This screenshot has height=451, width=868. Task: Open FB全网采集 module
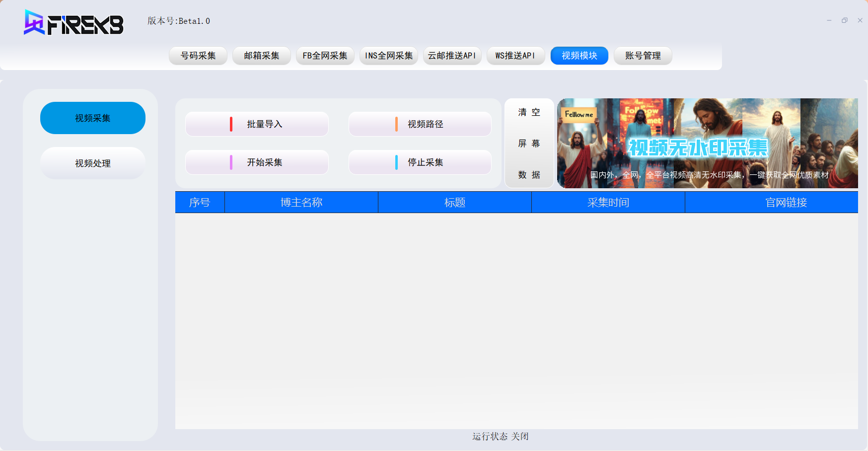click(325, 56)
